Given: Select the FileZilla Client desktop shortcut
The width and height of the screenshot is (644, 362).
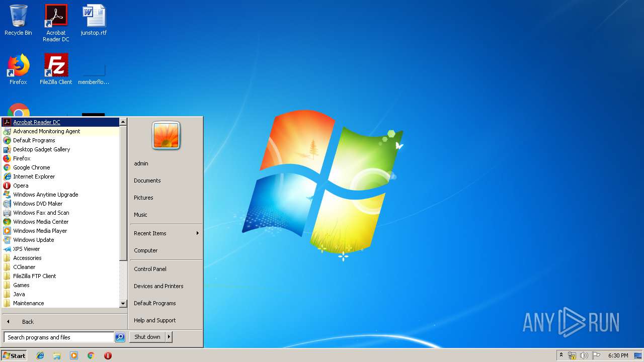Looking at the screenshot, I should click(56, 69).
